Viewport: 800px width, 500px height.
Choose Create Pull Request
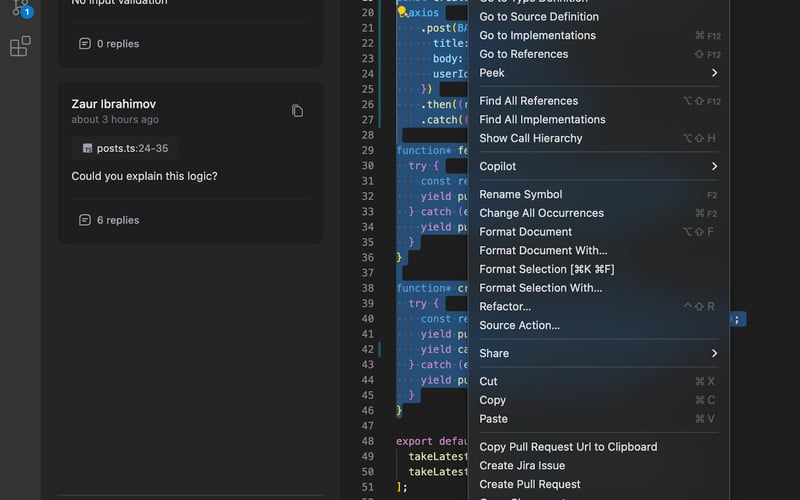pyautogui.click(x=598, y=485)
